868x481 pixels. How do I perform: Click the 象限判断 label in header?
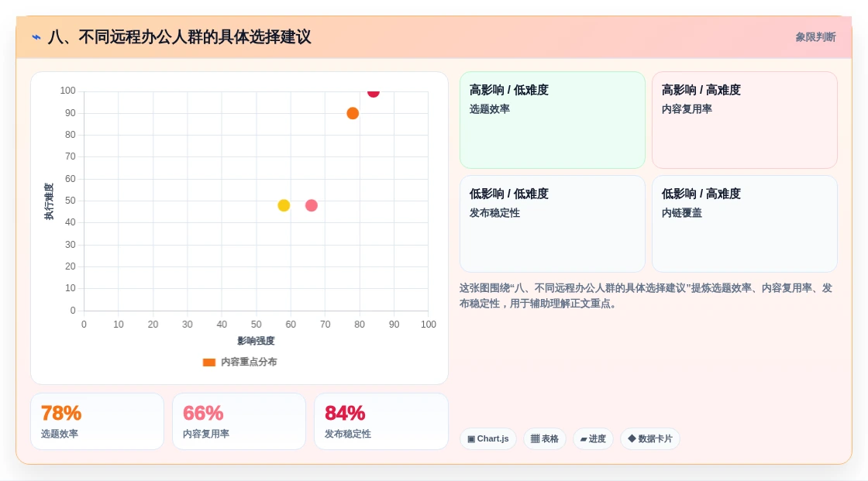(x=815, y=37)
